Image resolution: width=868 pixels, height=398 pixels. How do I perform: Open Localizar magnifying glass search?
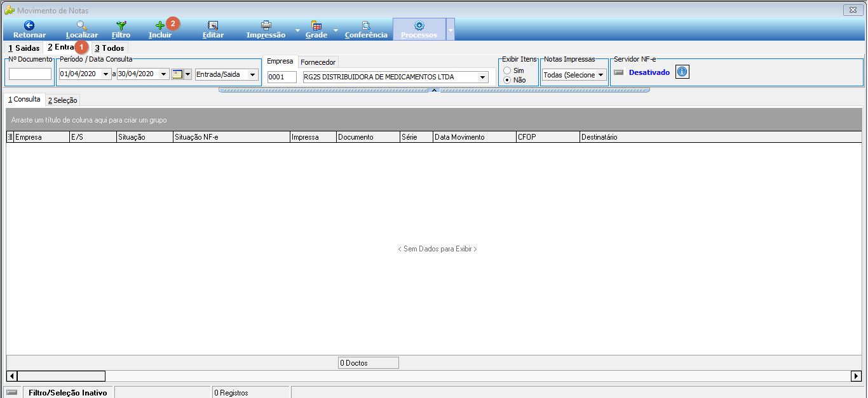point(81,25)
